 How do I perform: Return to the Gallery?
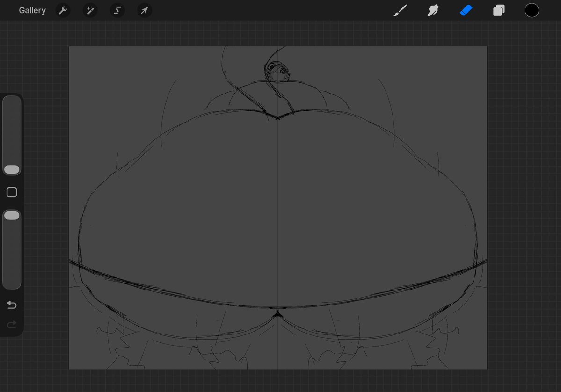pyautogui.click(x=32, y=10)
